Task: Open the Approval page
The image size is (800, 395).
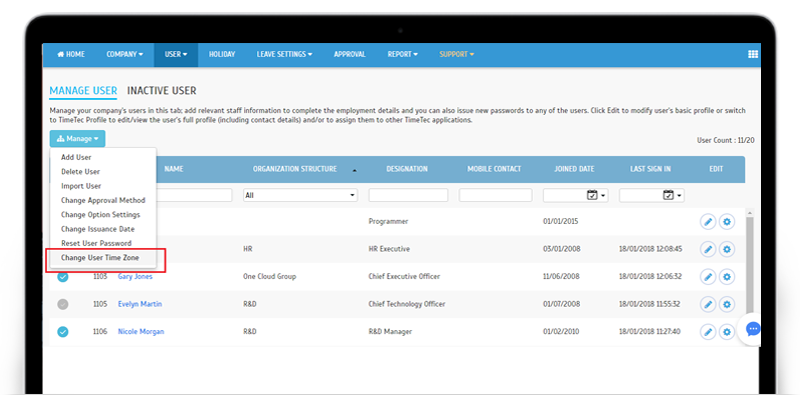Action: click(x=349, y=54)
